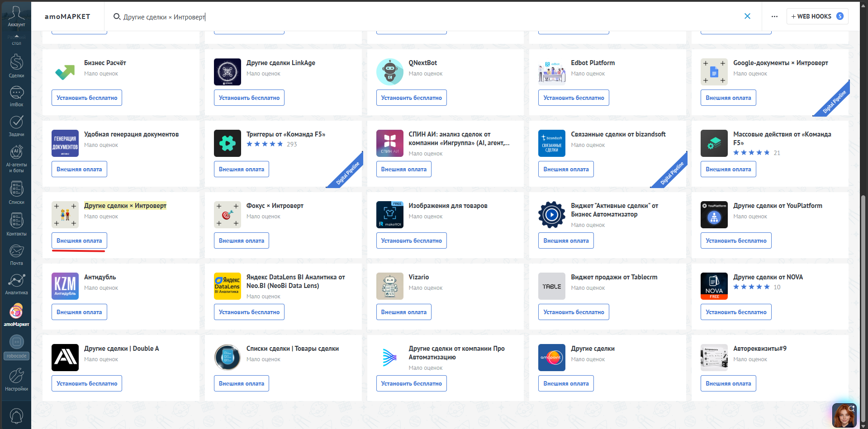The width and height of the screenshot is (868, 429).
Task: Open Почта mail icon in sidebar
Action: (16, 255)
